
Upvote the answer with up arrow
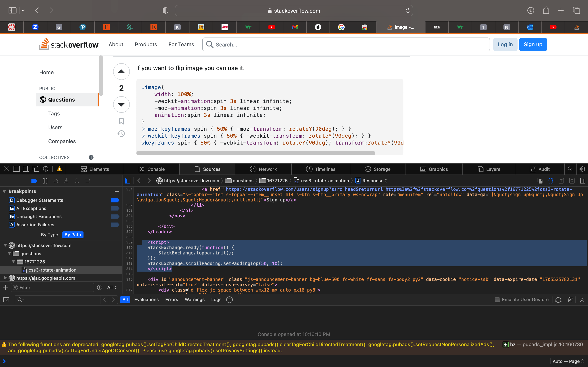[121, 71]
